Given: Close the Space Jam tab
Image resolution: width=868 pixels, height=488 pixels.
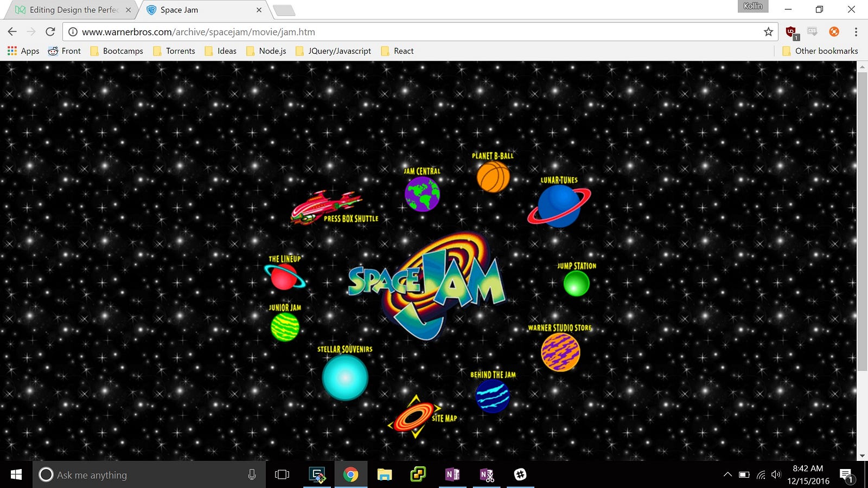Looking at the screenshot, I should pos(259,10).
